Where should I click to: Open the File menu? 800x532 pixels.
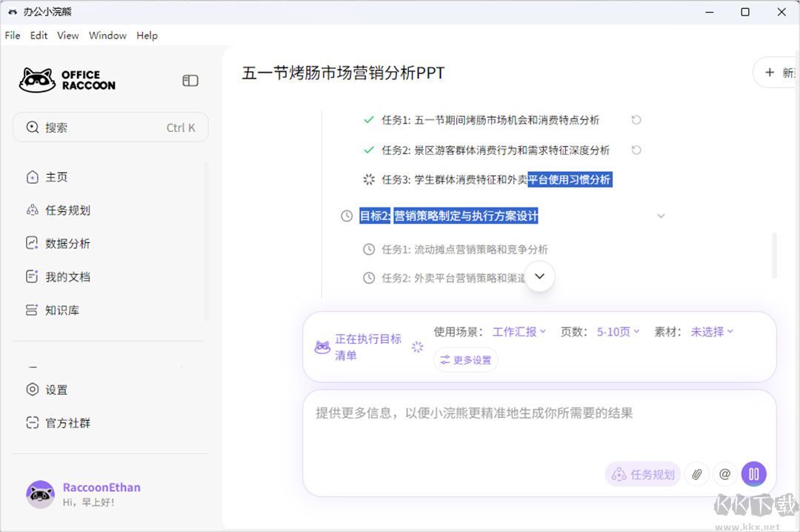[12, 35]
